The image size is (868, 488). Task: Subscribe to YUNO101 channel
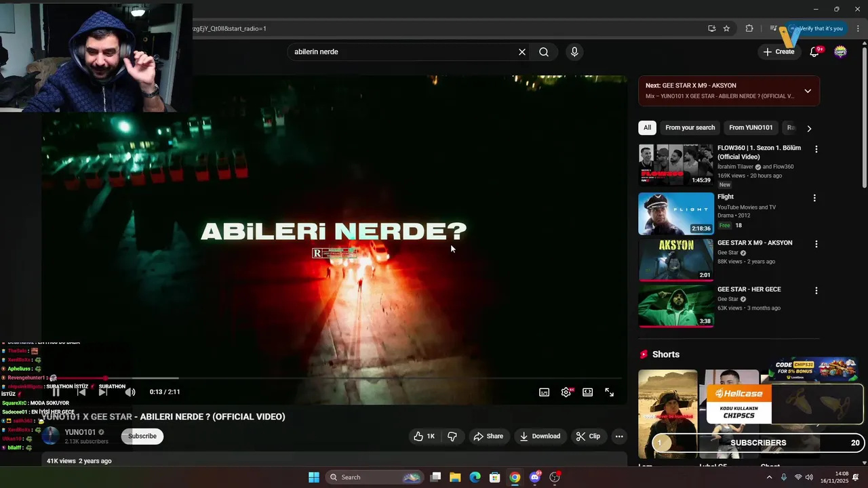(x=142, y=436)
